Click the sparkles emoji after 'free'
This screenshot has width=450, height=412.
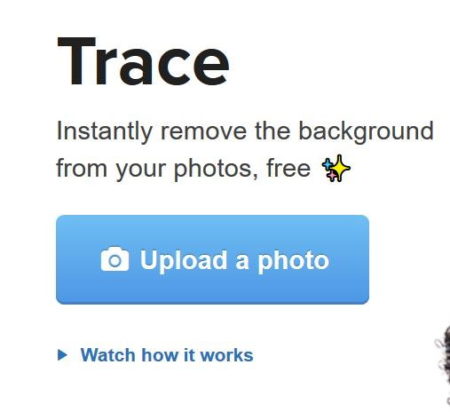click(336, 168)
